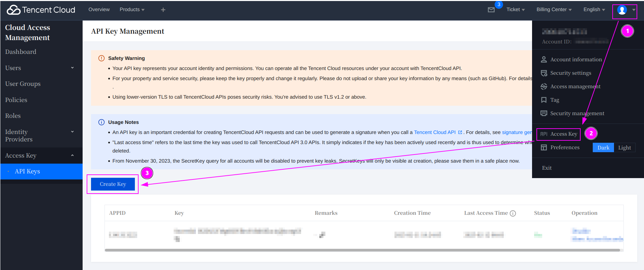Go to Overview in top navigation
The height and width of the screenshot is (270, 644).
(x=99, y=9)
